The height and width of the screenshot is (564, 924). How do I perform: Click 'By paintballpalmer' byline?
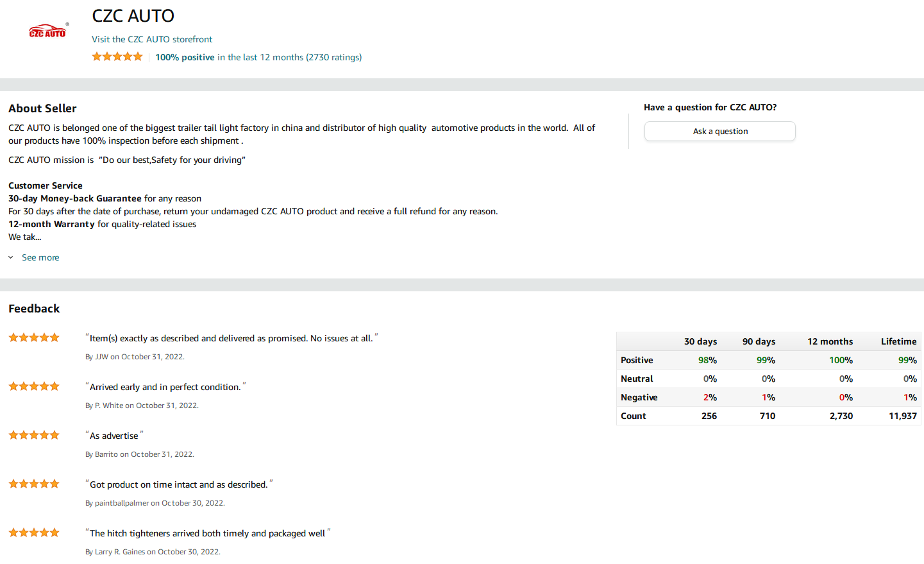[x=155, y=503]
